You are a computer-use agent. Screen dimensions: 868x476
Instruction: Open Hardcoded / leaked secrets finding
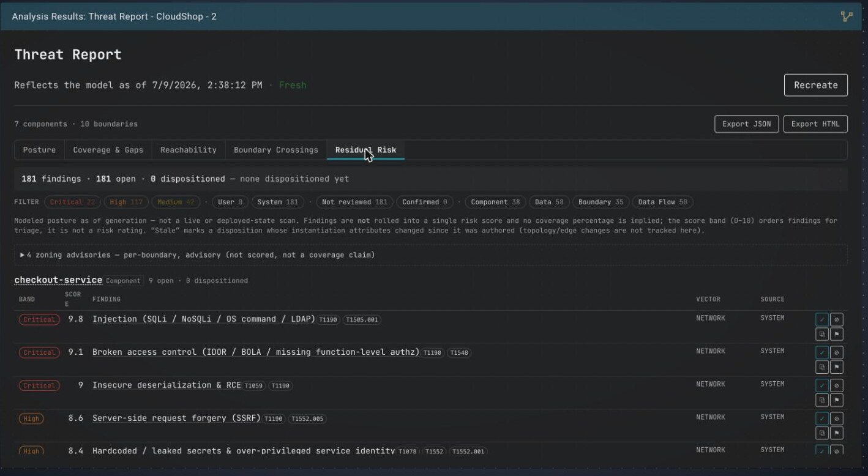coord(244,450)
